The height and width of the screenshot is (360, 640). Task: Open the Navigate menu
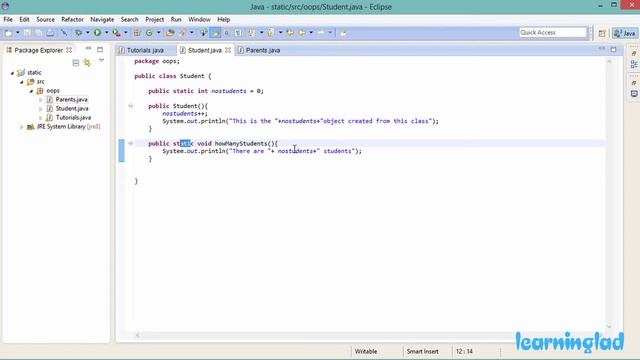pos(102,19)
